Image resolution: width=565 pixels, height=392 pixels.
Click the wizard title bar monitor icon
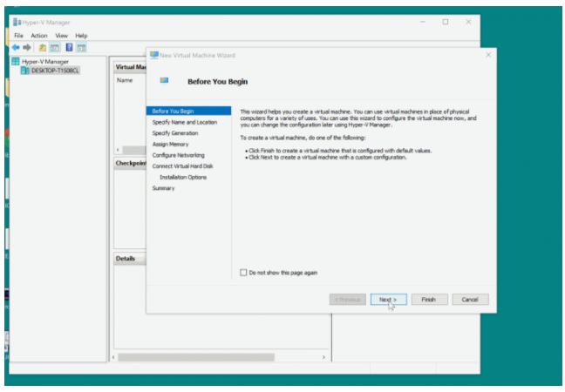[154, 55]
